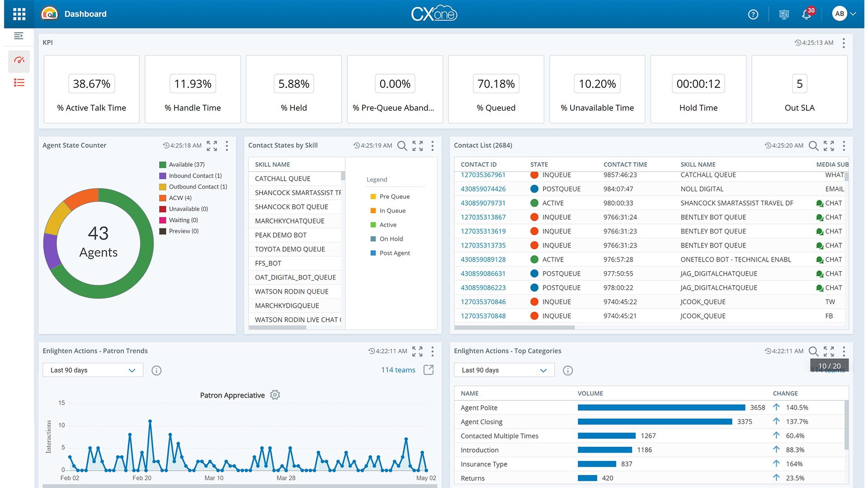
Task: Open the monitor presentation icon in header
Action: point(784,14)
